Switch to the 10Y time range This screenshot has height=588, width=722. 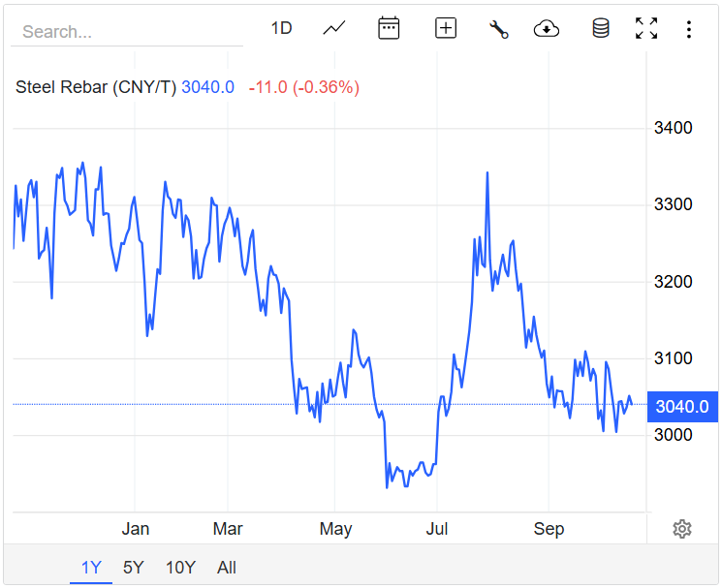pos(180,568)
